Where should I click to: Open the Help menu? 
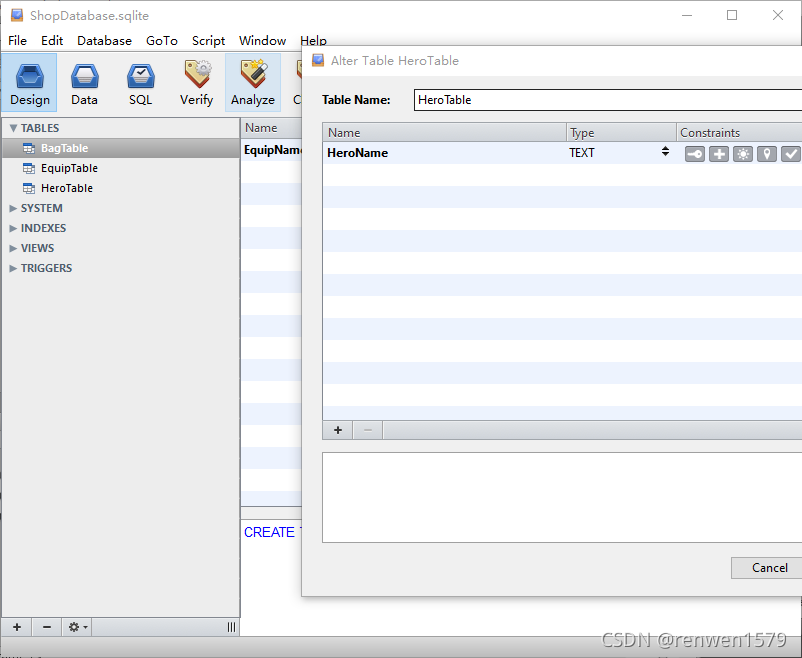313,40
